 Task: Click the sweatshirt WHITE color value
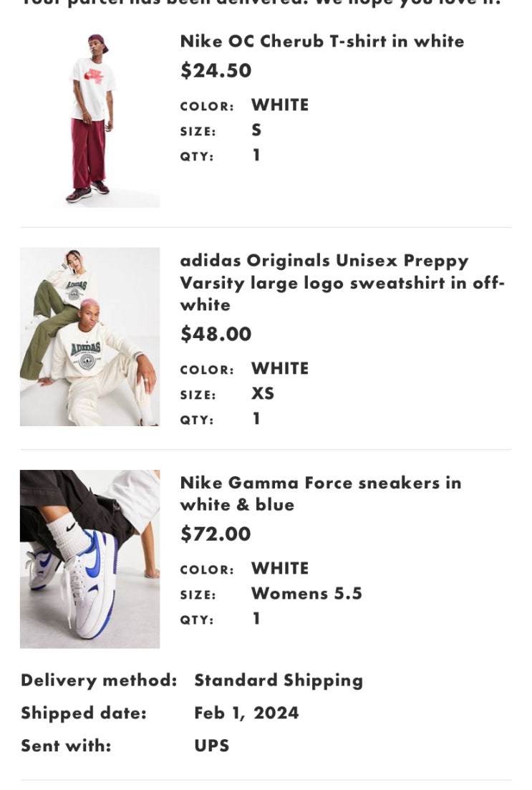(280, 368)
